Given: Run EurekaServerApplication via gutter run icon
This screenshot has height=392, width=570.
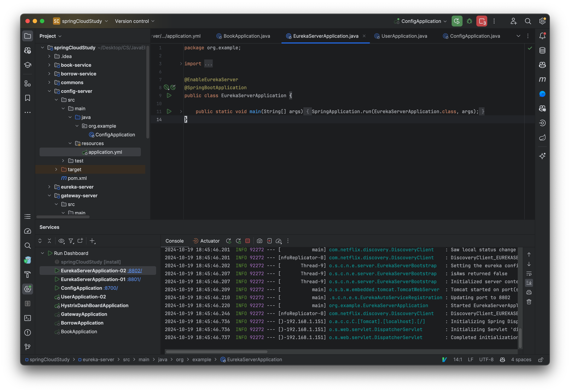Looking at the screenshot, I should pyautogui.click(x=169, y=96).
